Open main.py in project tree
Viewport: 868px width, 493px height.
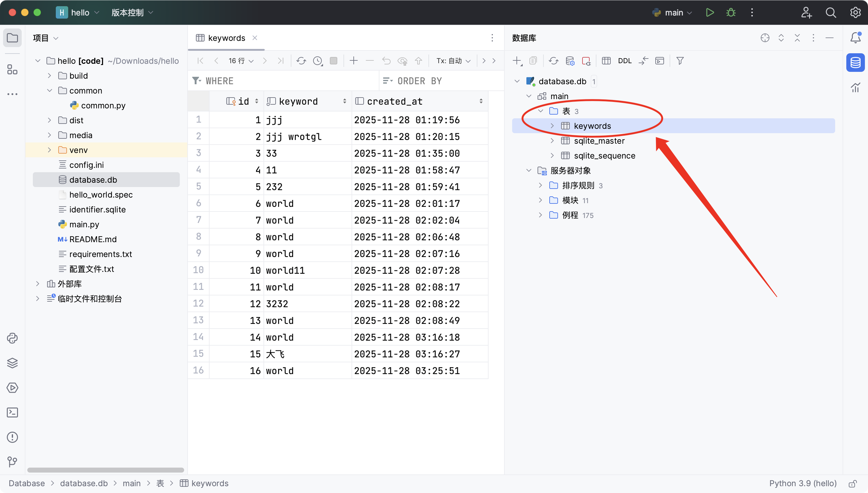[x=84, y=224]
